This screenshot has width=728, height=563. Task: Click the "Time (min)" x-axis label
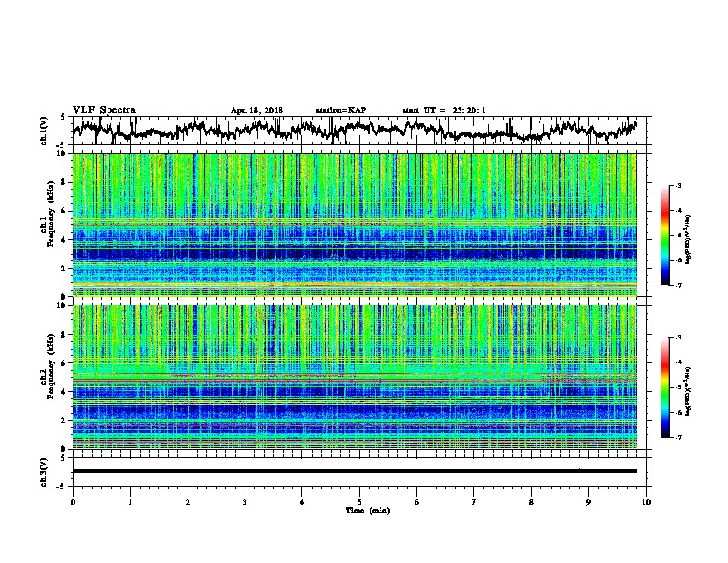tap(368, 511)
